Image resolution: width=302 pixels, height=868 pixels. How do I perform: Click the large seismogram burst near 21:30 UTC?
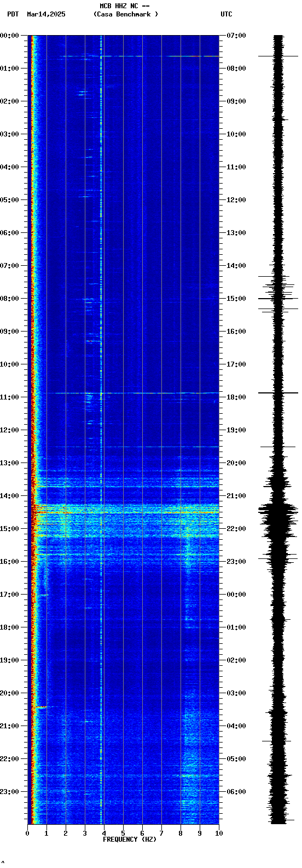(278, 511)
